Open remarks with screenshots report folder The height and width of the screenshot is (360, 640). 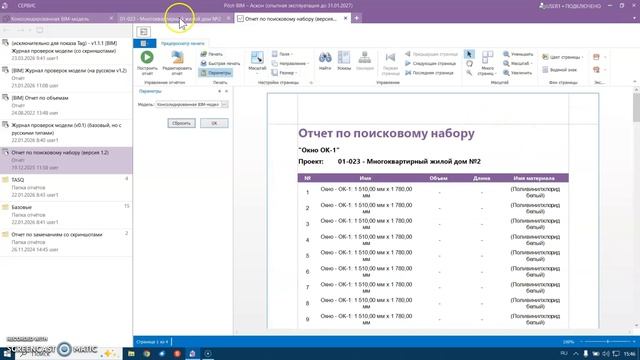(x=66, y=242)
